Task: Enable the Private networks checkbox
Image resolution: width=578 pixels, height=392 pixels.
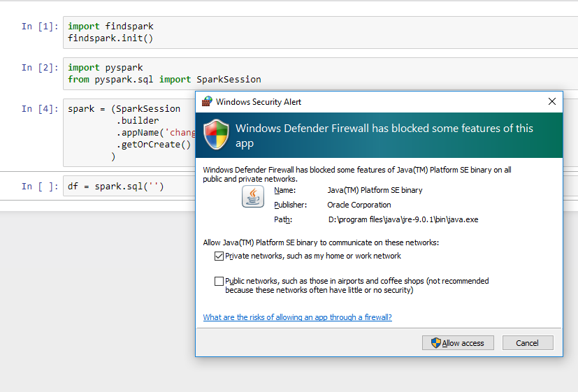Action: 219,256
